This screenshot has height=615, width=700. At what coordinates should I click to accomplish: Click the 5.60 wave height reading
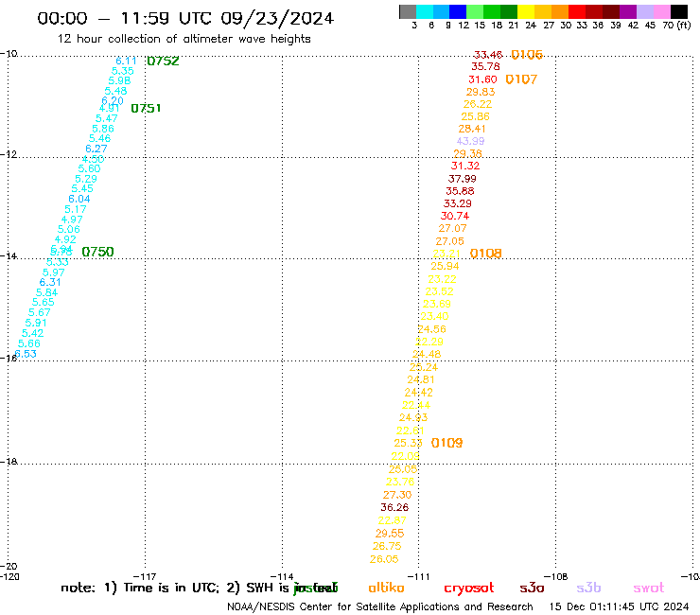[89, 168]
